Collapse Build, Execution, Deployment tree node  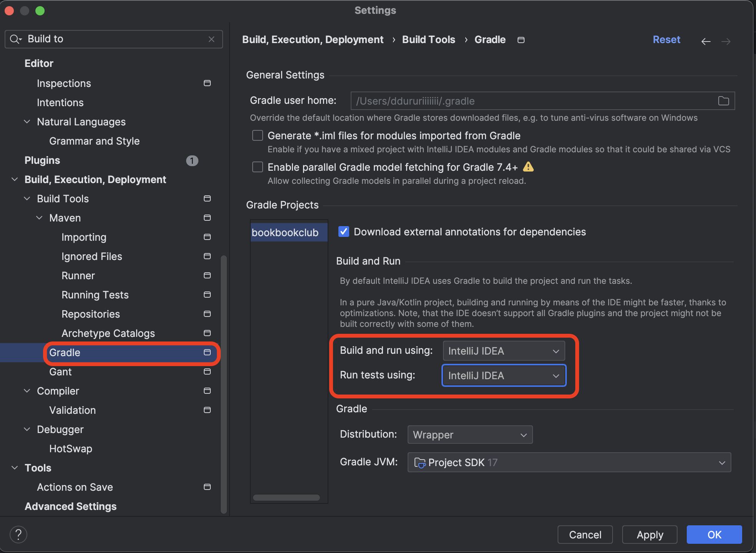15,179
